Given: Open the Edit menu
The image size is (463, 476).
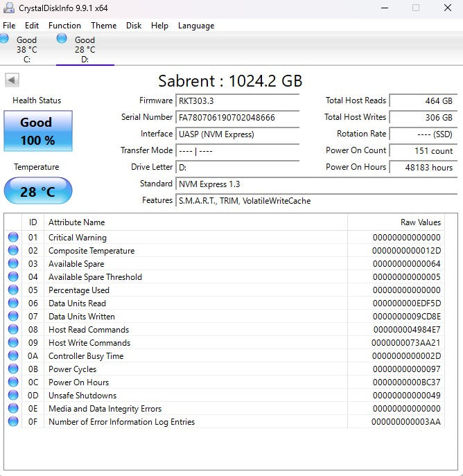Looking at the screenshot, I should (32, 26).
